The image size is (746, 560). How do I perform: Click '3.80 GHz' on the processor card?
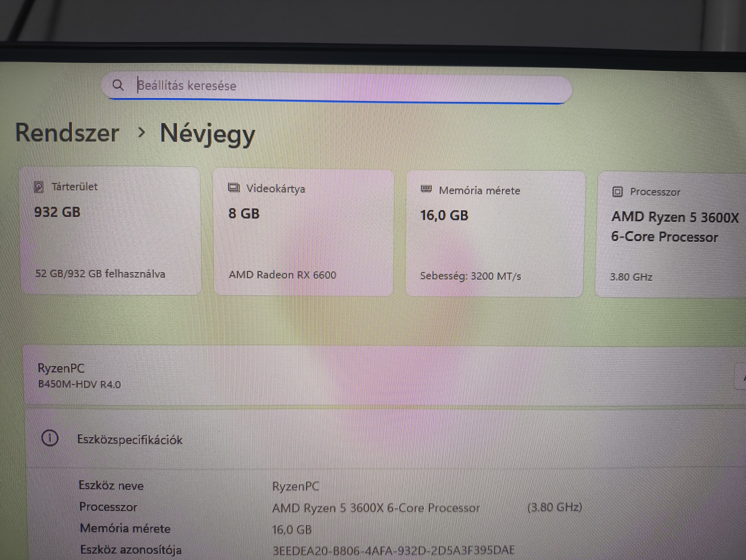click(x=631, y=277)
